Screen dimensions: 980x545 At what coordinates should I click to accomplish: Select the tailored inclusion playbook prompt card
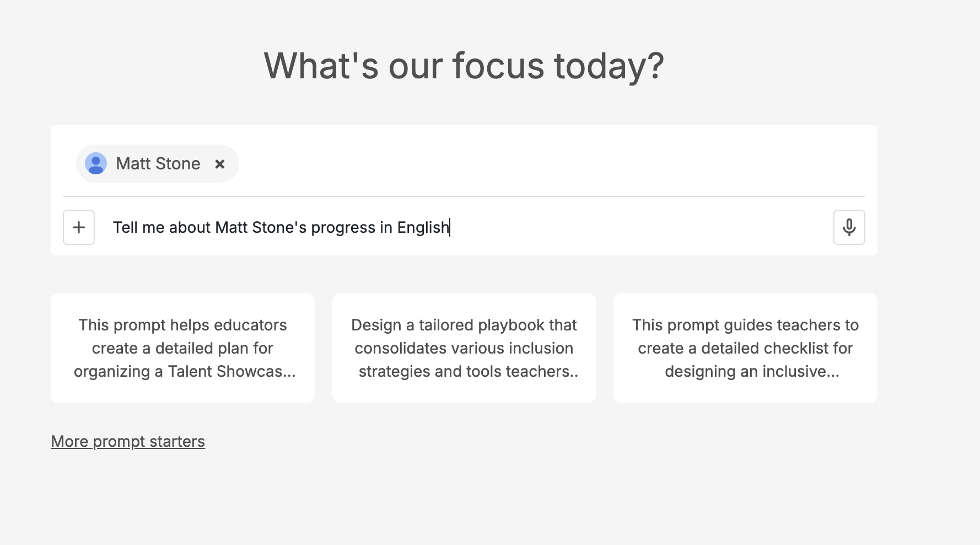click(x=464, y=348)
